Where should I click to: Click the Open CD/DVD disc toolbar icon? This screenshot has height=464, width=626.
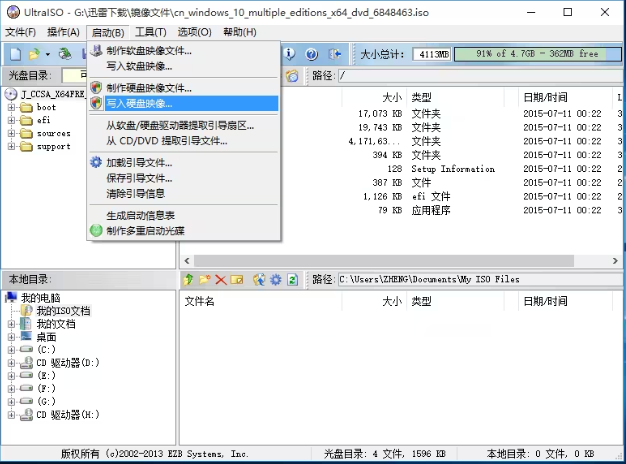[65, 54]
